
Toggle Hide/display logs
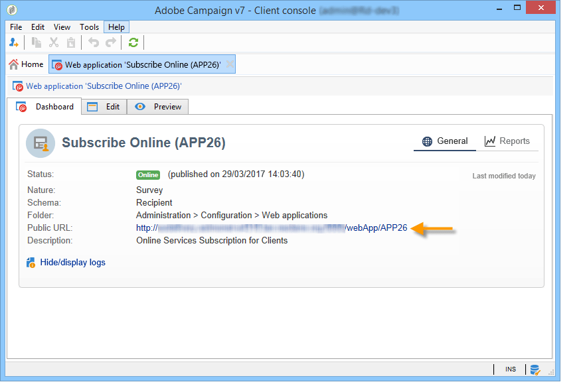click(x=72, y=262)
